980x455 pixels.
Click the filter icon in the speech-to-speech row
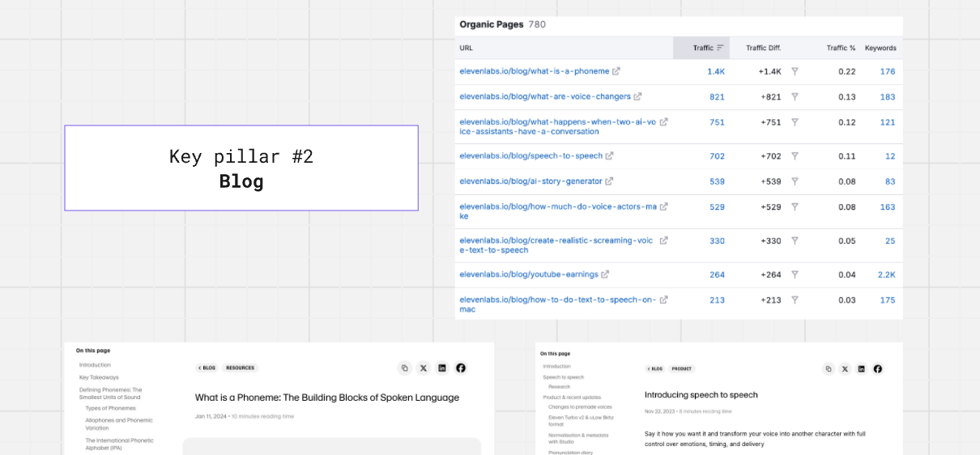click(x=795, y=156)
